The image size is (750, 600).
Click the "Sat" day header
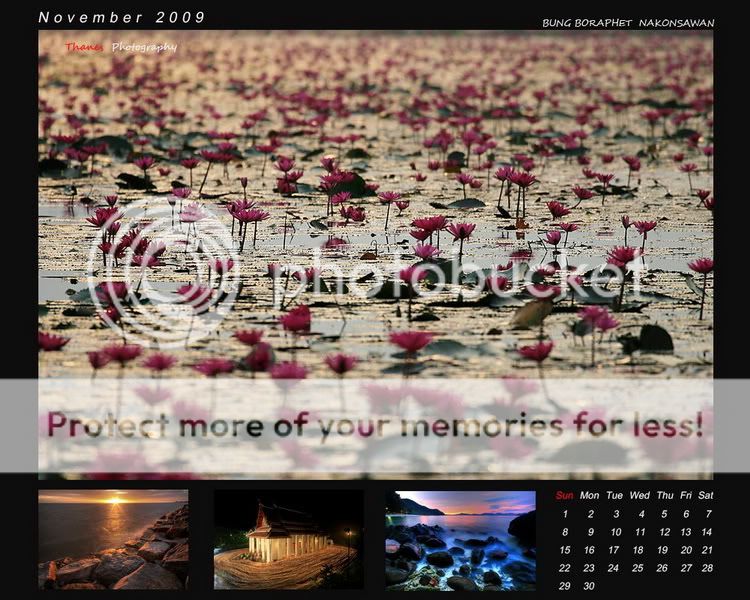[x=706, y=496]
